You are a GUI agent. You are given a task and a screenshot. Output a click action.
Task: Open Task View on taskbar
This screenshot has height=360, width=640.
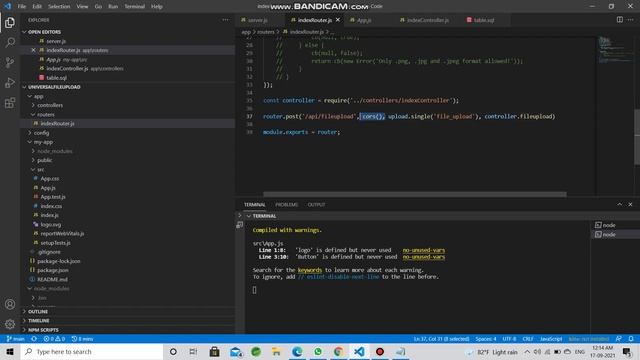[x=193, y=351]
